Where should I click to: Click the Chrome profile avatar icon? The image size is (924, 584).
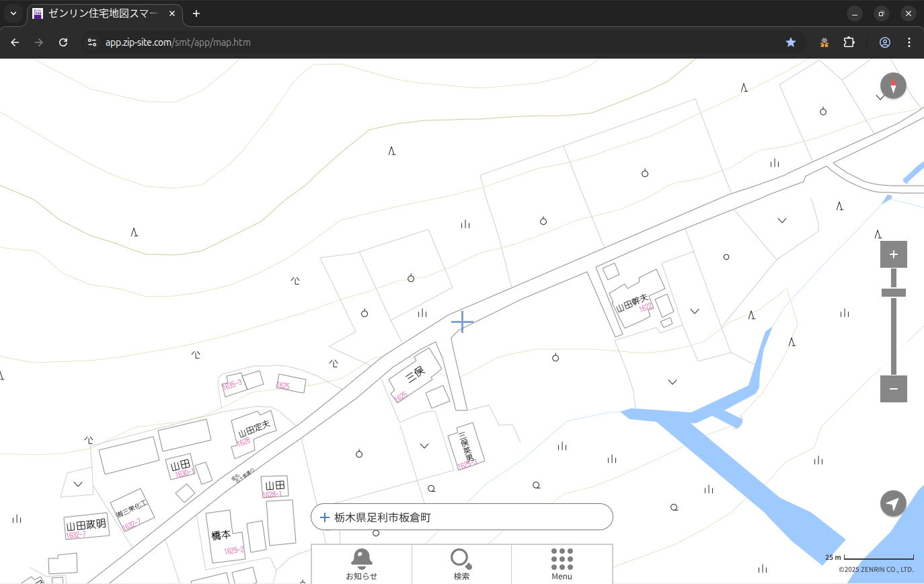(884, 42)
